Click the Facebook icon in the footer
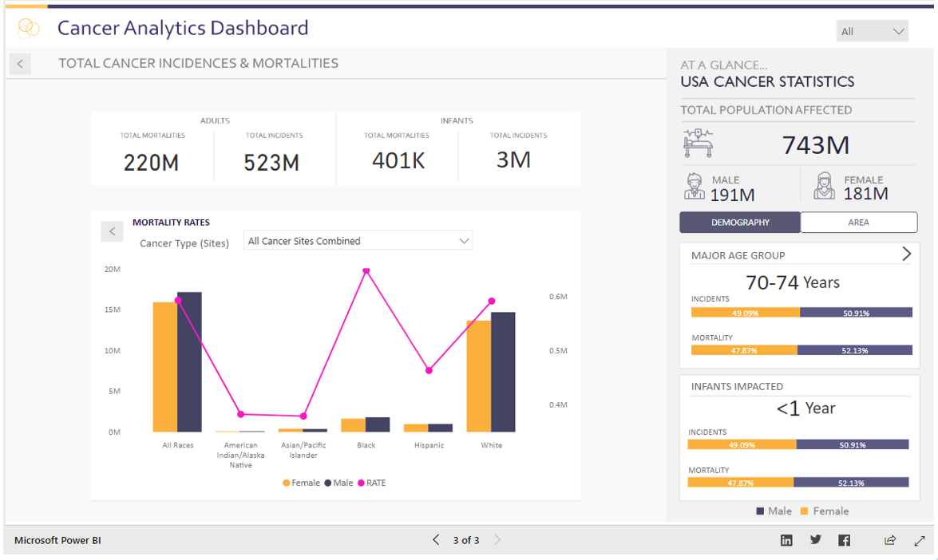This screenshot has width=938, height=560. (844, 540)
